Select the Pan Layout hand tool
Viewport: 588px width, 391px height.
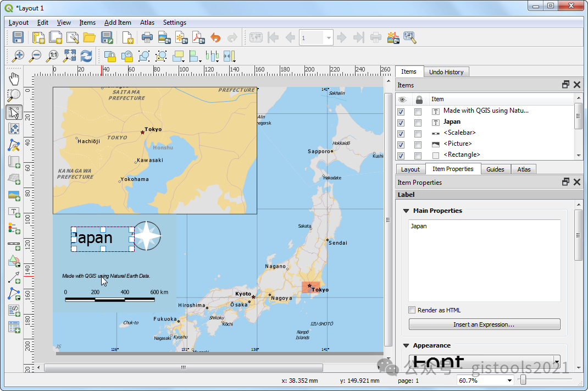(x=14, y=79)
